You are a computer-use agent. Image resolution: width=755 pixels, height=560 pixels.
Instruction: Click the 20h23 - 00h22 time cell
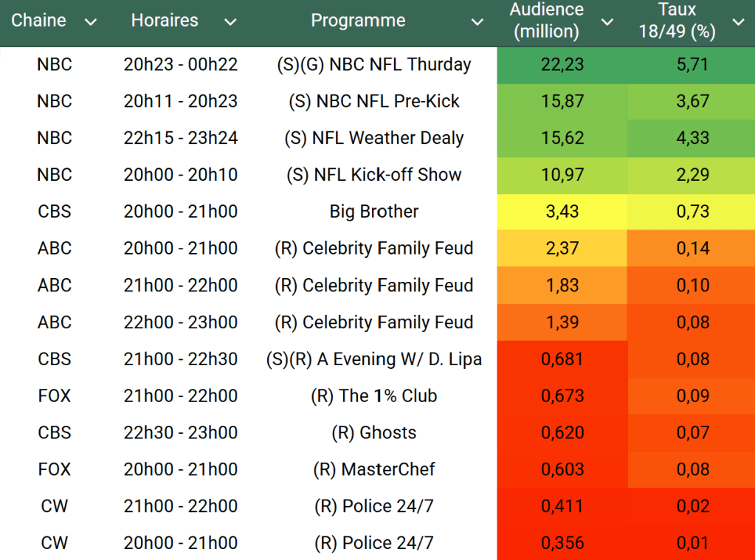click(x=181, y=64)
